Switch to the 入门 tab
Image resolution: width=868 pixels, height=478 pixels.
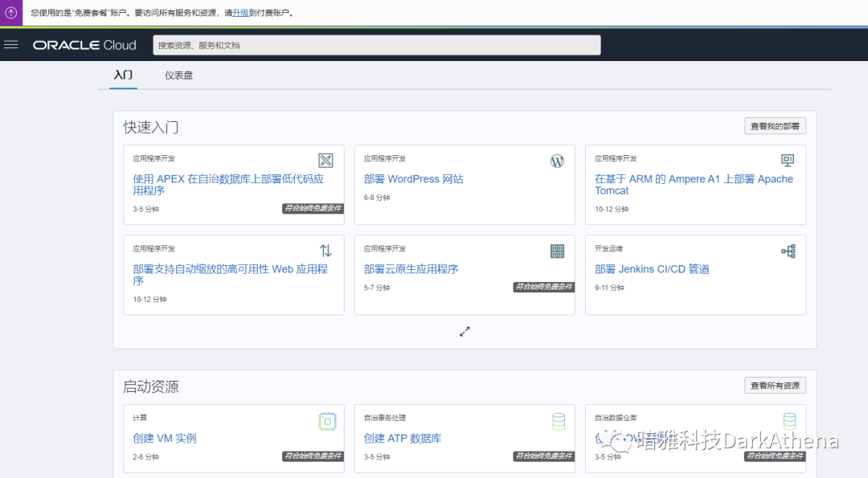123,75
